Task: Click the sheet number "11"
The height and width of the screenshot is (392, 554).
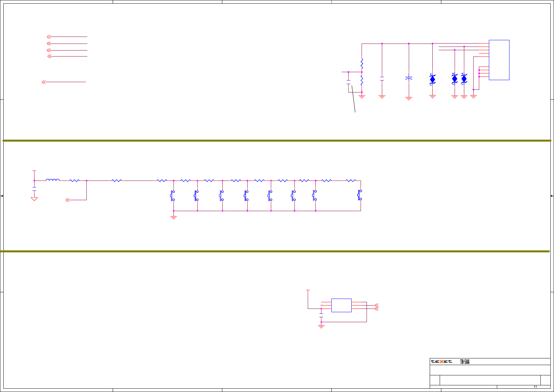Action: click(x=535, y=387)
